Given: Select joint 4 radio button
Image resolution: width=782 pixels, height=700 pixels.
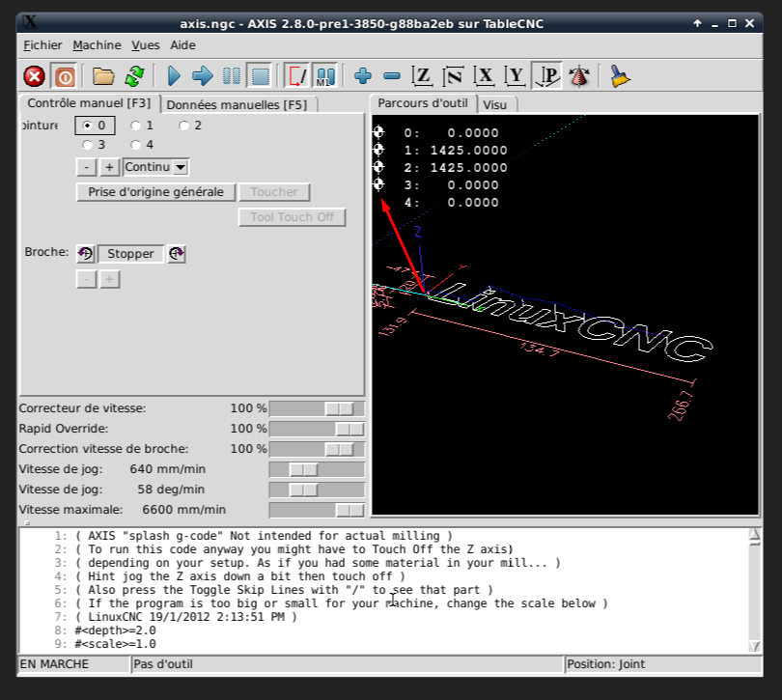Looking at the screenshot, I should point(142,145).
